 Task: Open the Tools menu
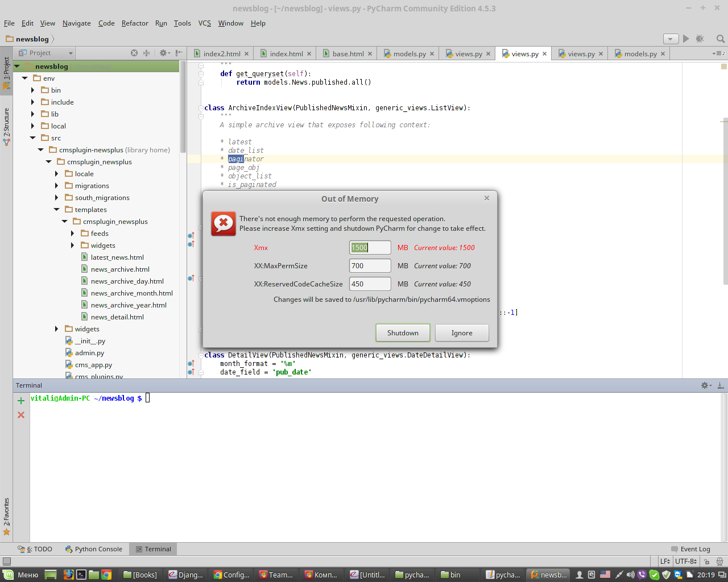point(182,23)
